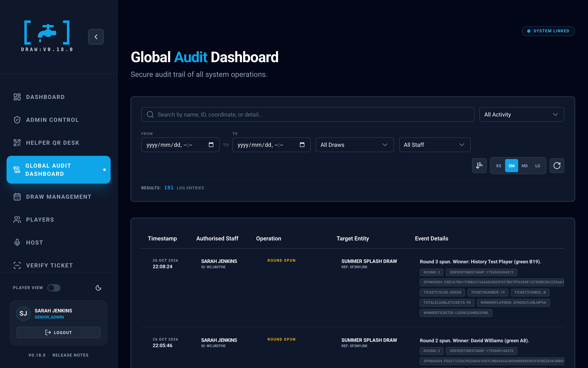Click the Dashboard grid icon
The height and width of the screenshot is (368, 588).
pyautogui.click(x=17, y=97)
